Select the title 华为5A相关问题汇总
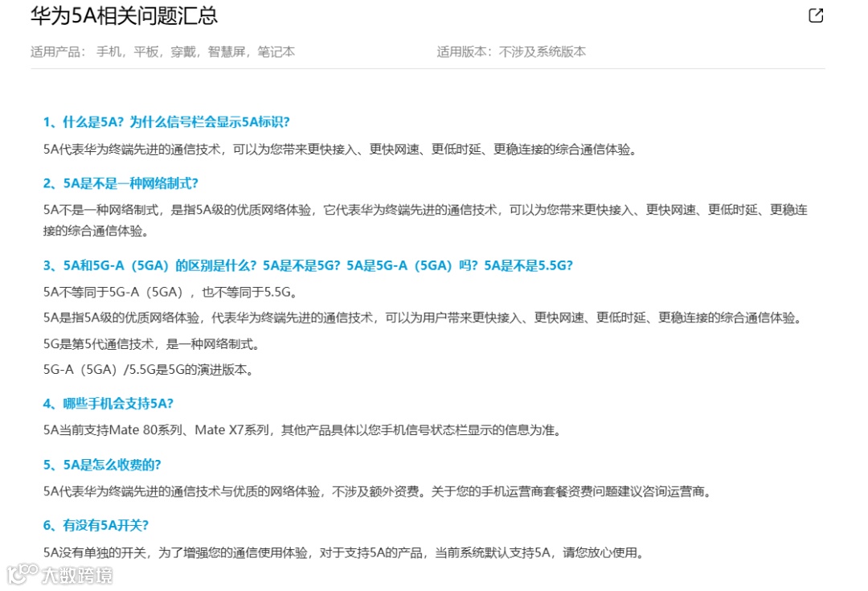 click(x=124, y=15)
